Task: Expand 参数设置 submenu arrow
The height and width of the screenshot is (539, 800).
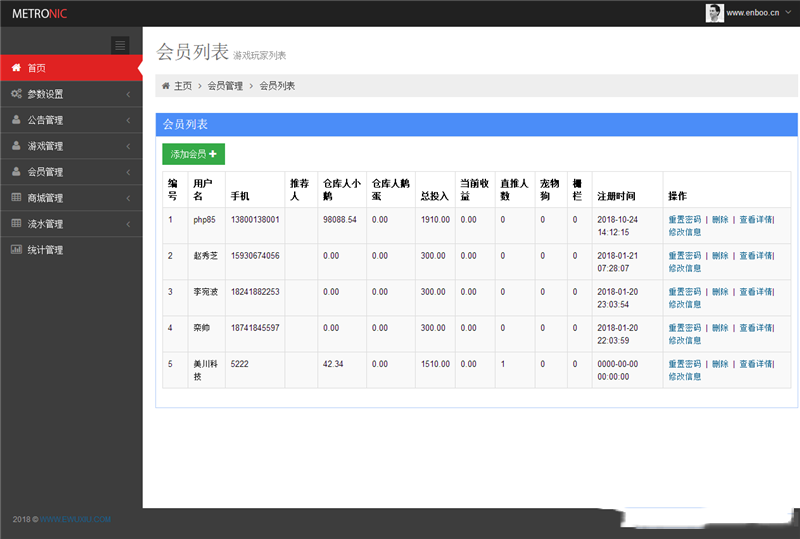Action: click(x=128, y=94)
